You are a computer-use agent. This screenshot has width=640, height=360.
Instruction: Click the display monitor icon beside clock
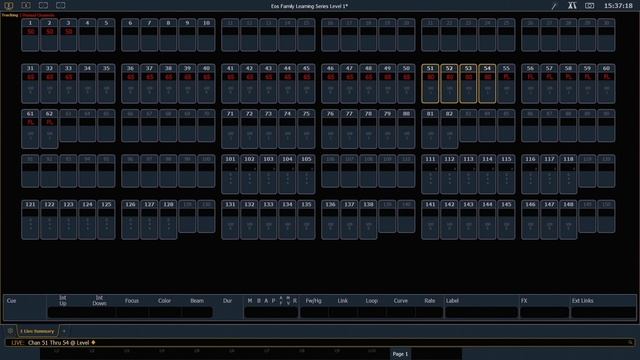[589, 6]
